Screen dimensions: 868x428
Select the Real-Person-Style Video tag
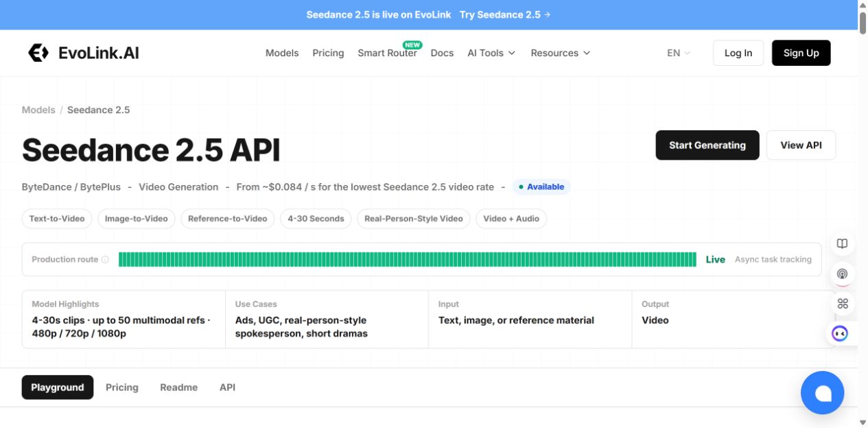414,219
